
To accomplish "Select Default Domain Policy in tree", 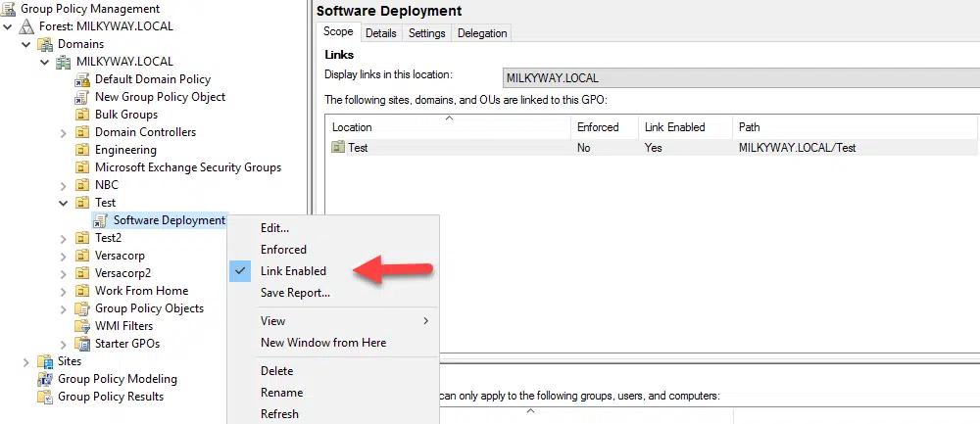I will (x=153, y=79).
